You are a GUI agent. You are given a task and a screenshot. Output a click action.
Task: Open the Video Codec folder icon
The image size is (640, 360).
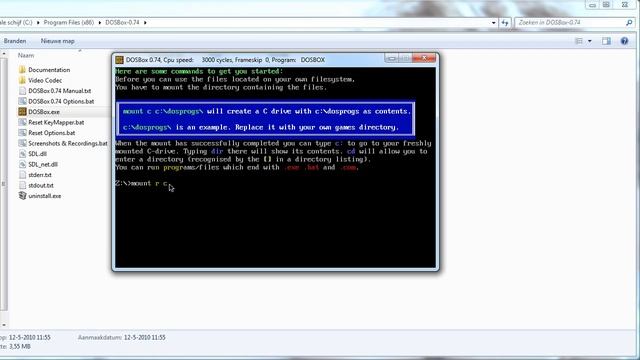click(x=22, y=80)
